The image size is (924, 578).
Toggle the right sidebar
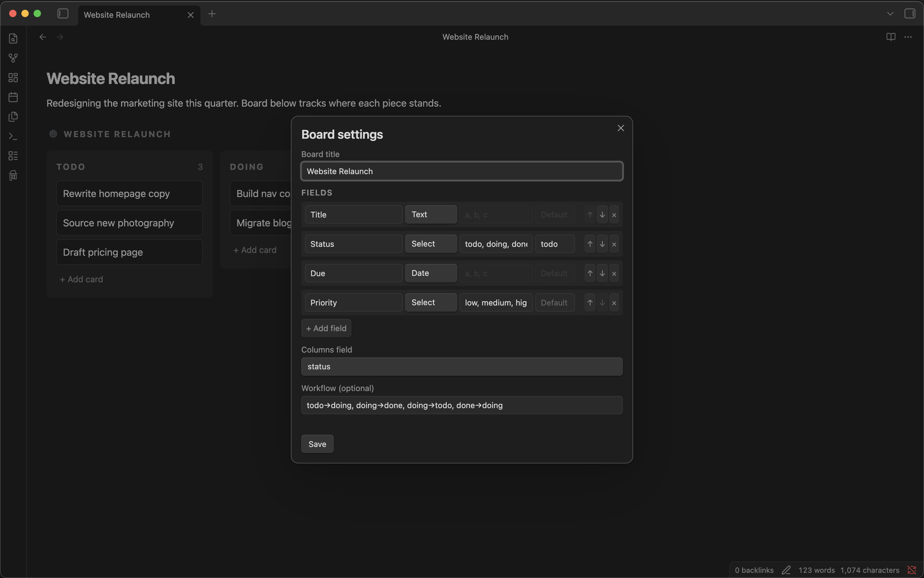(x=909, y=14)
